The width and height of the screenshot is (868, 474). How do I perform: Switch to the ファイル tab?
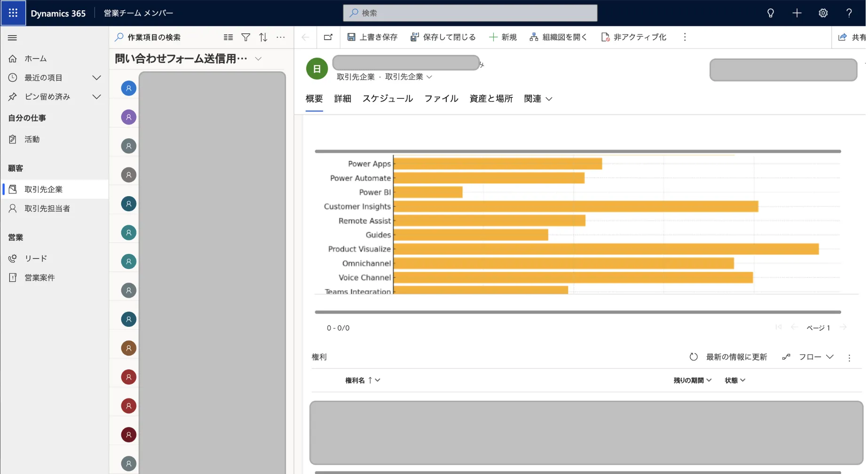[x=441, y=99]
